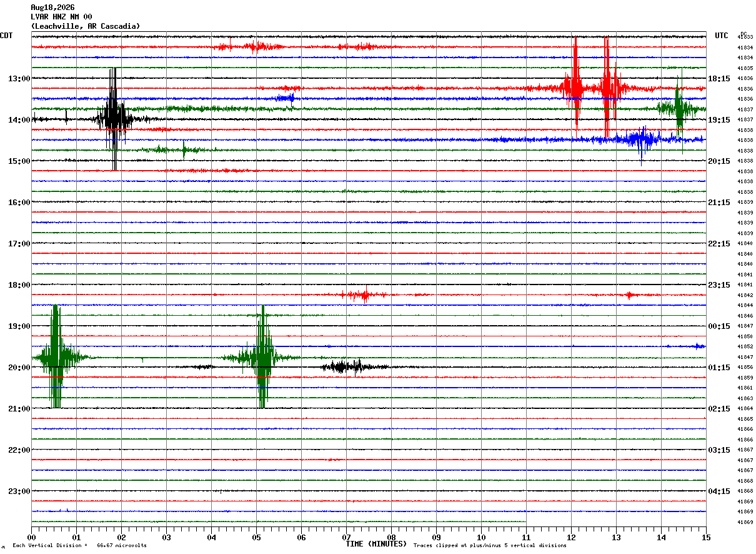Screen dimensions: 756x554
Task: Select 'Each Vertical Division = 66.67 microvolts' note
Action: pyautogui.click(x=80, y=545)
